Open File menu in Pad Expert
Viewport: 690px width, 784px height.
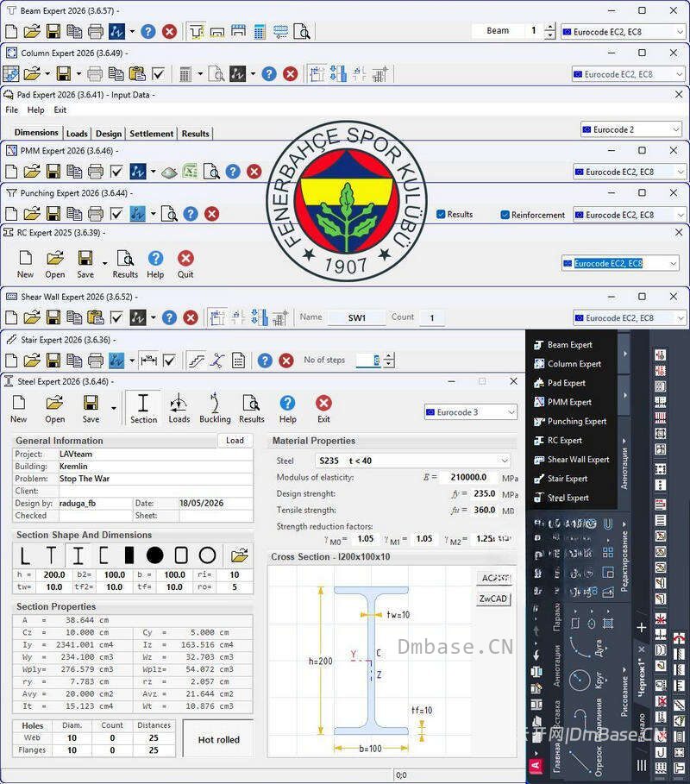click(x=11, y=110)
